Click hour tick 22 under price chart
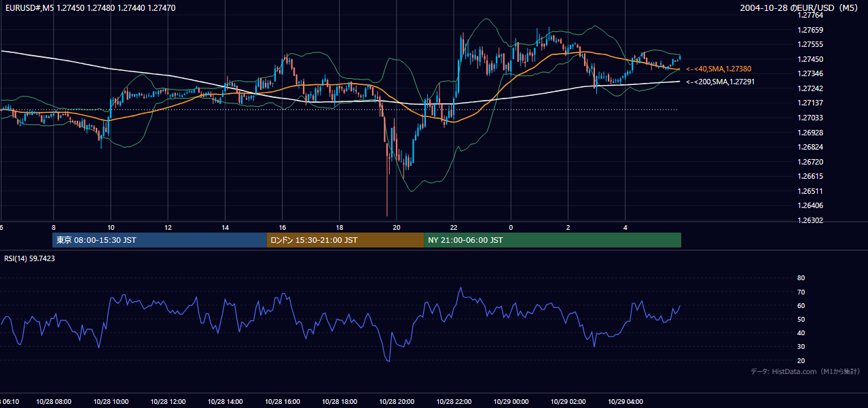Image resolution: width=868 pixels, height=408 pixels. pos(454,228)
